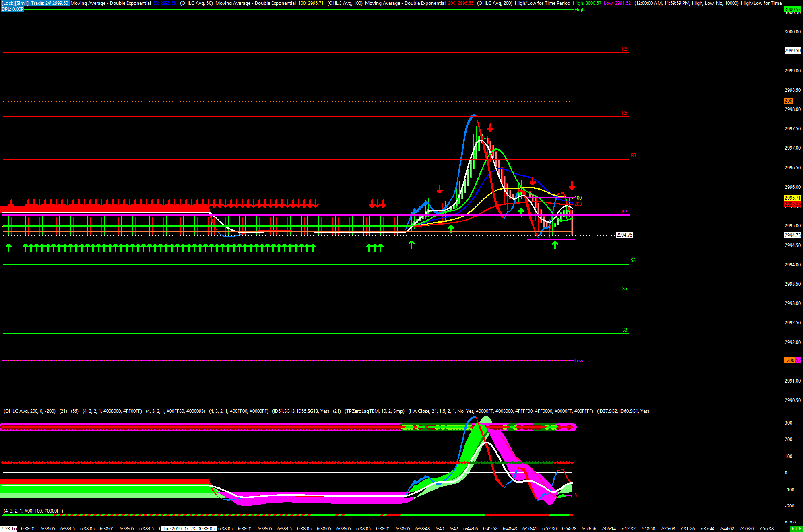Image resolution: width=803 pixels, height=532 pixels.
Task: Click the magenta PP pivot label
Action: point(624,212)
